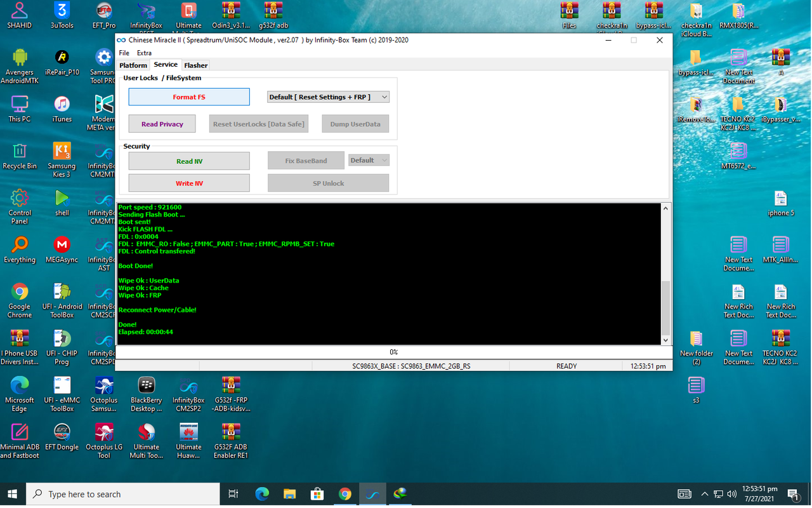Open This PC on the desktop

pyautogui.click(x=20, y=109)
